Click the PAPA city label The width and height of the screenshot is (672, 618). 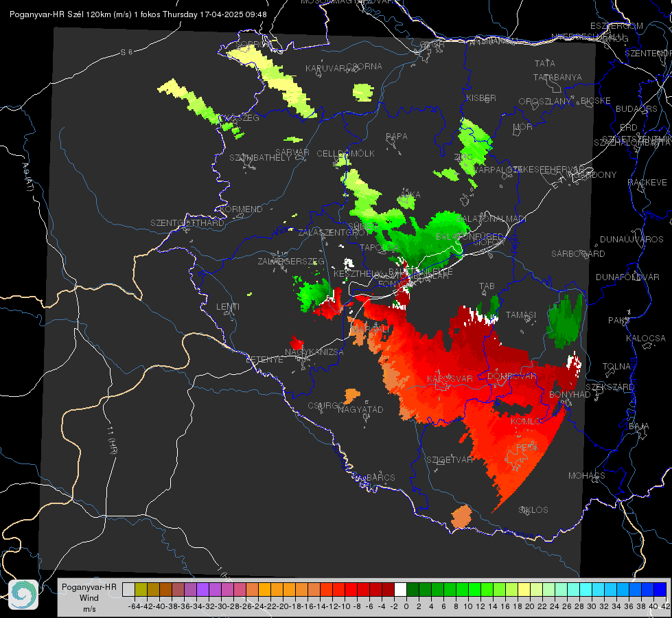397,137
